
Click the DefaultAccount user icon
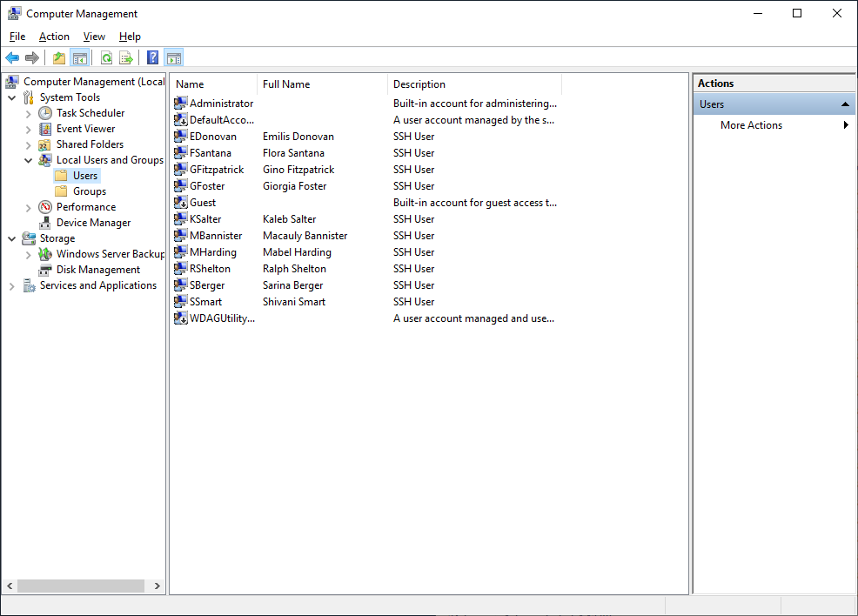181,120
